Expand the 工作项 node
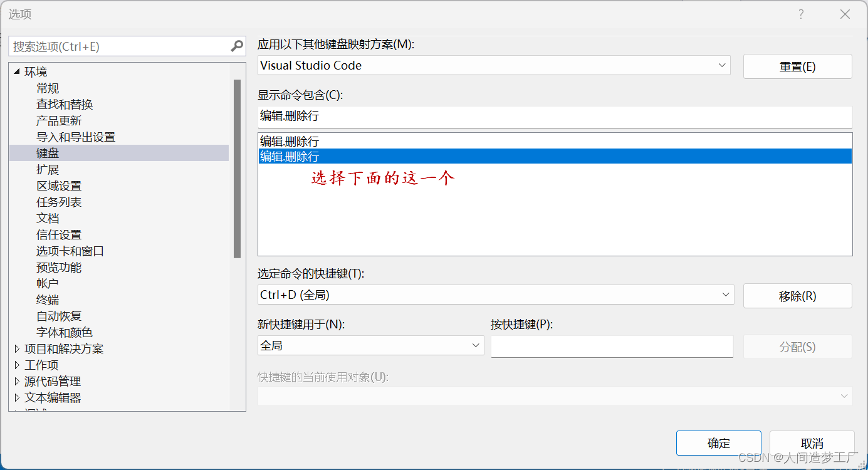This screenshot has height=470, width=868. (x=17, y=365)
